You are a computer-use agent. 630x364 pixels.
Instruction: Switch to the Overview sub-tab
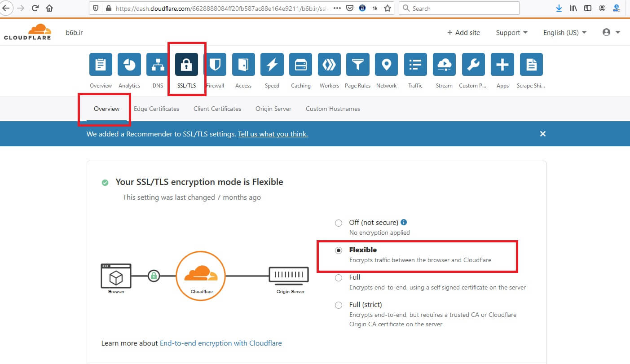106,109
